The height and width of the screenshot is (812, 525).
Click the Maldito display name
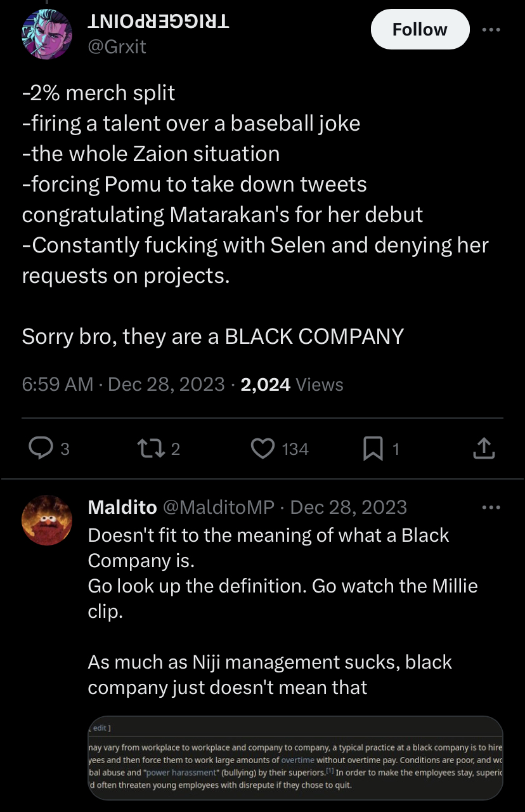(x=122, y=507)
